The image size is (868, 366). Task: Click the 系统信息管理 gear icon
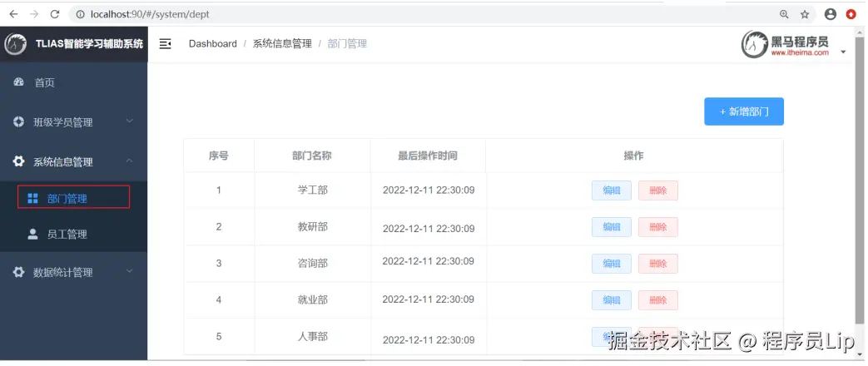pyautogui.click(x=19, y=161)
